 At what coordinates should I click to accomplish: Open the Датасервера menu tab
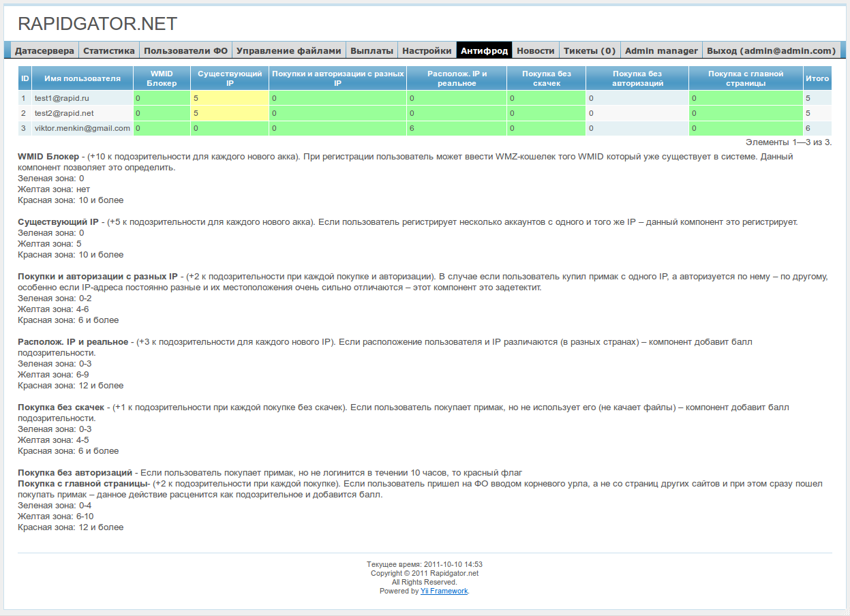pos(44,50)
